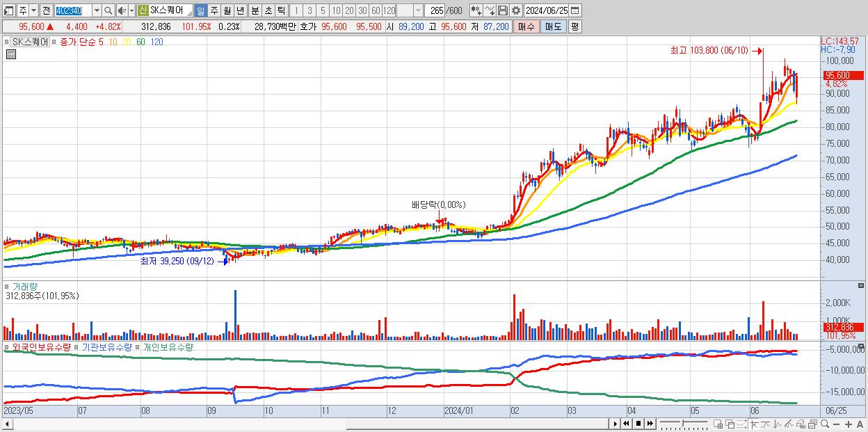Image resolution: width=868 pixels, height=432 pixels.
Task: Select interval 20 button
Action: 349,10
